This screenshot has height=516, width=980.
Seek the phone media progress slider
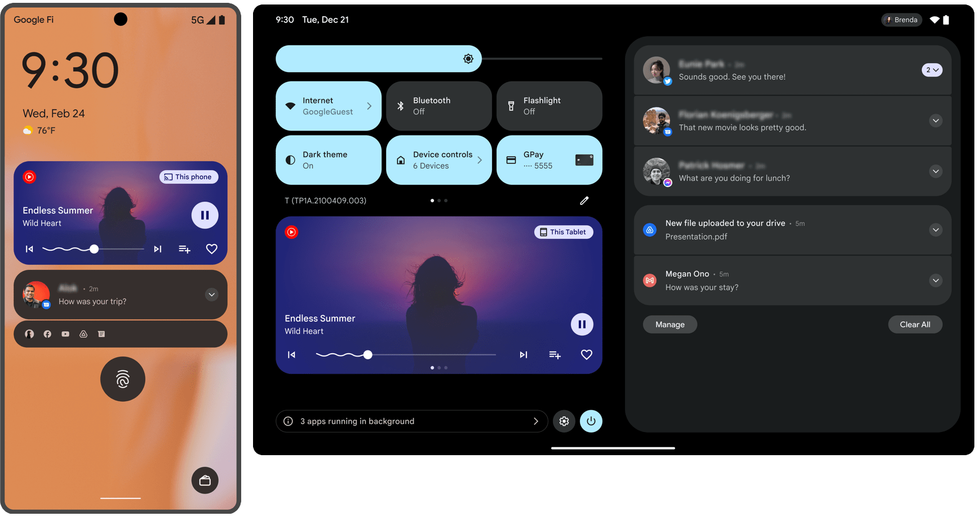point(94,249)
